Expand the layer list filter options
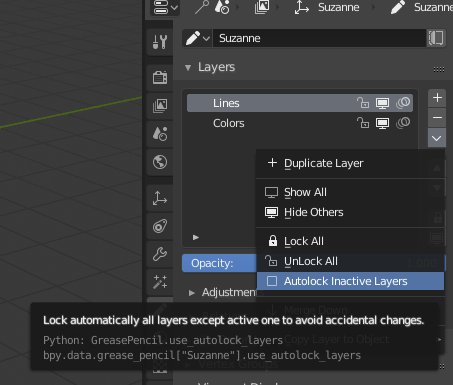Viewport: 453px width, 385px height. (x=196, y=237)
